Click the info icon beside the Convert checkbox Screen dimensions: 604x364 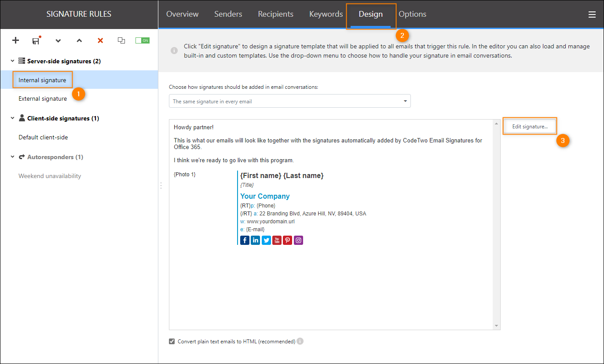(300, 341)
